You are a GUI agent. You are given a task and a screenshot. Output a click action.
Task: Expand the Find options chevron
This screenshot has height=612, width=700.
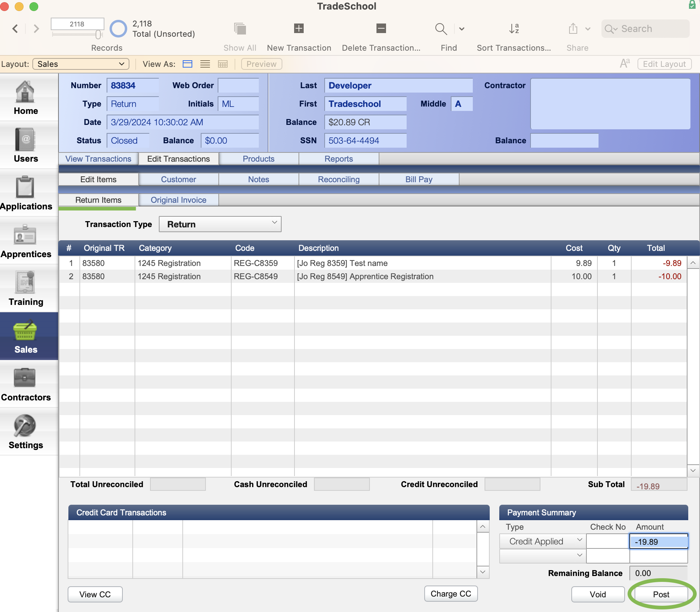tap(462, 29)
